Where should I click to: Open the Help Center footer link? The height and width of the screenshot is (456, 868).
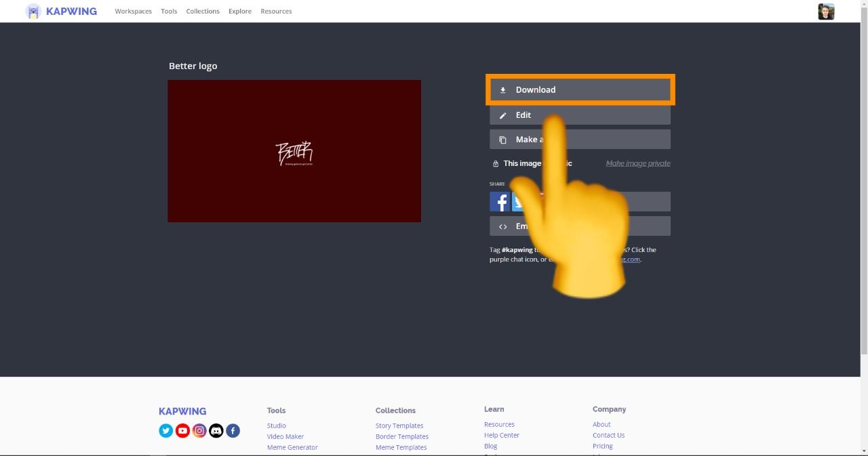[x=501, y=435]
